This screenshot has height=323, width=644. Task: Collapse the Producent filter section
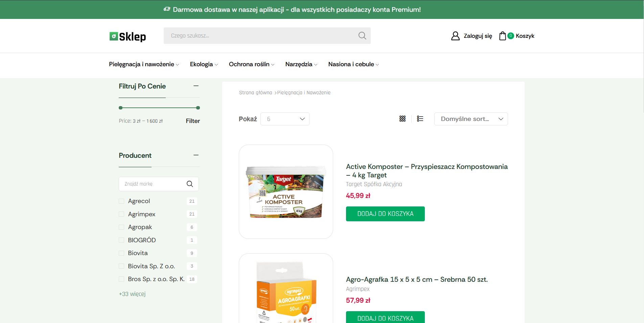tap(196, 155)
